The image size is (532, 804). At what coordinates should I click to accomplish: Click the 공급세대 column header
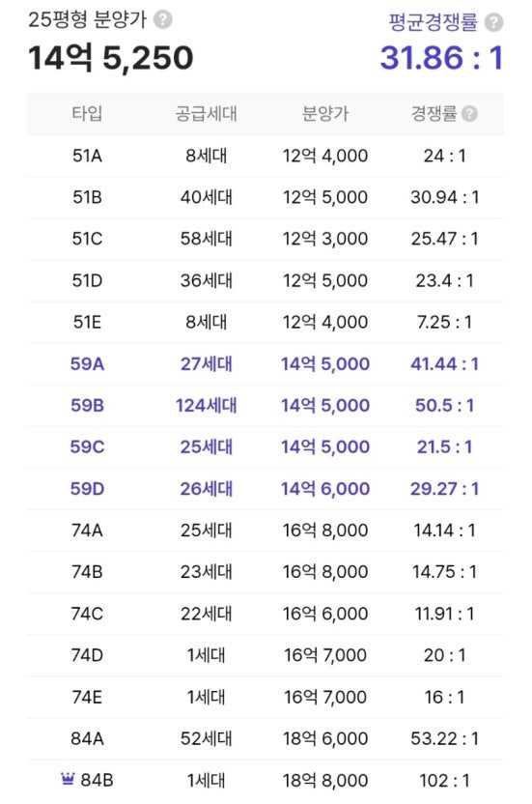tap(206, 113)
